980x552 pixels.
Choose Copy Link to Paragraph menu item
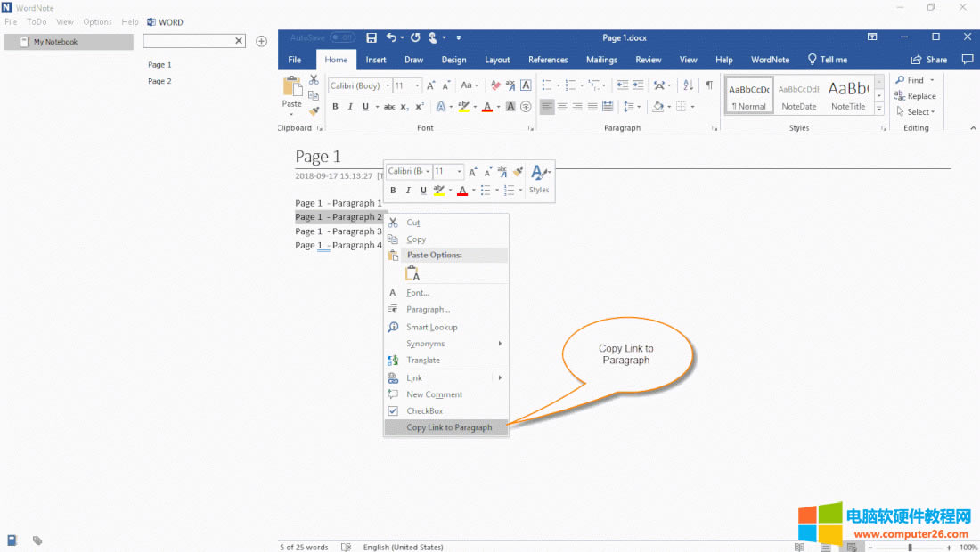pyautogui.click(x=449, y=427)
